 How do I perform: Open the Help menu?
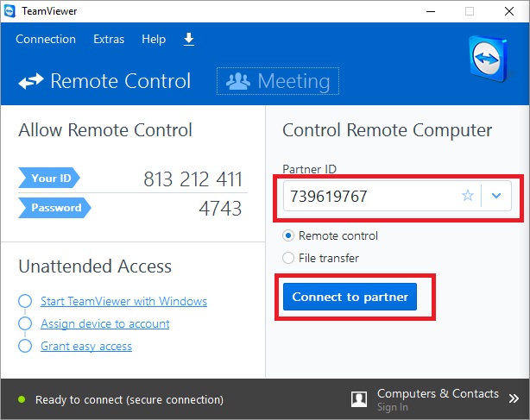pyautogui.click(x=154, y=40)
